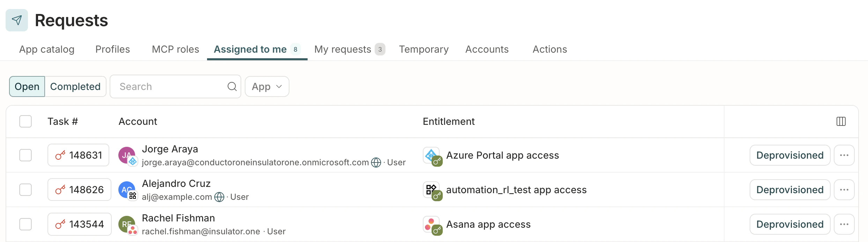Expand the App filter dropdown
This screenshot has height=242, width=868.
[267, 86]
